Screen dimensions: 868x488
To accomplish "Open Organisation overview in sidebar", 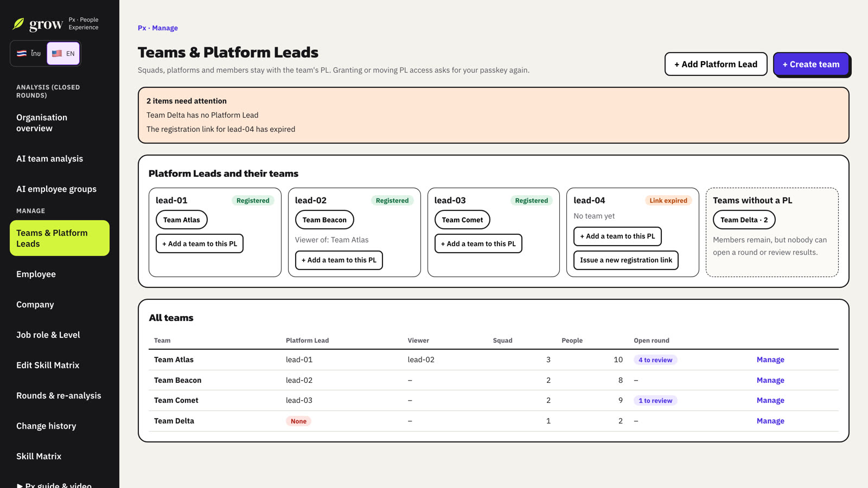I will pyautogui.click(x=60, y=123).
